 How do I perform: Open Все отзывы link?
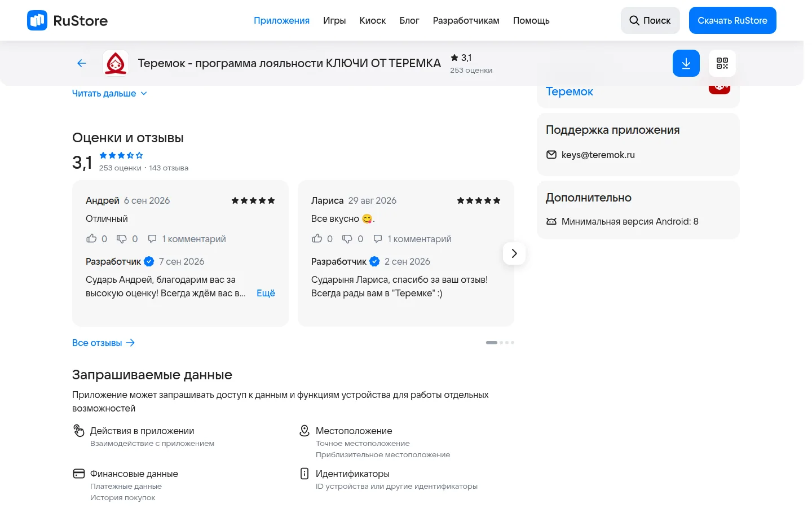point(104,343)
